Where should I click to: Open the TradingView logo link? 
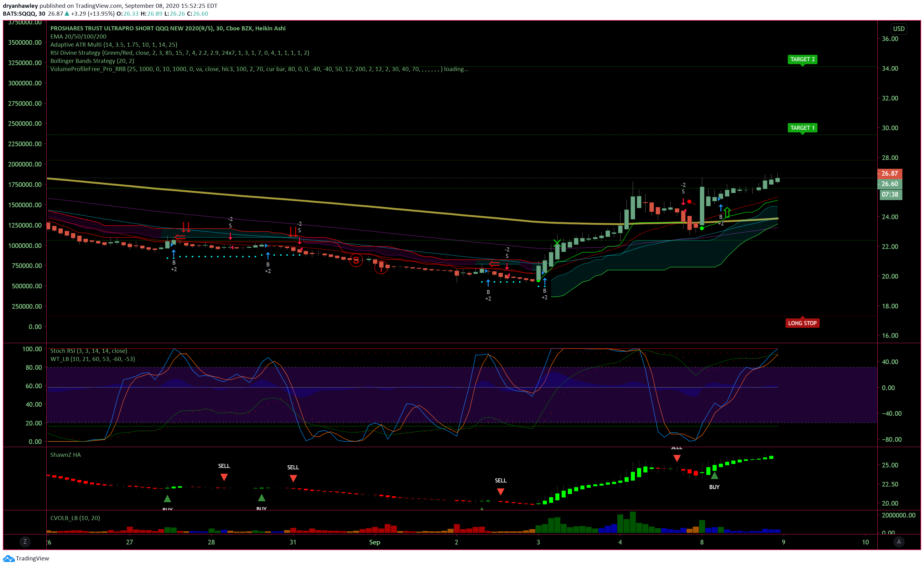coord(26,558)
